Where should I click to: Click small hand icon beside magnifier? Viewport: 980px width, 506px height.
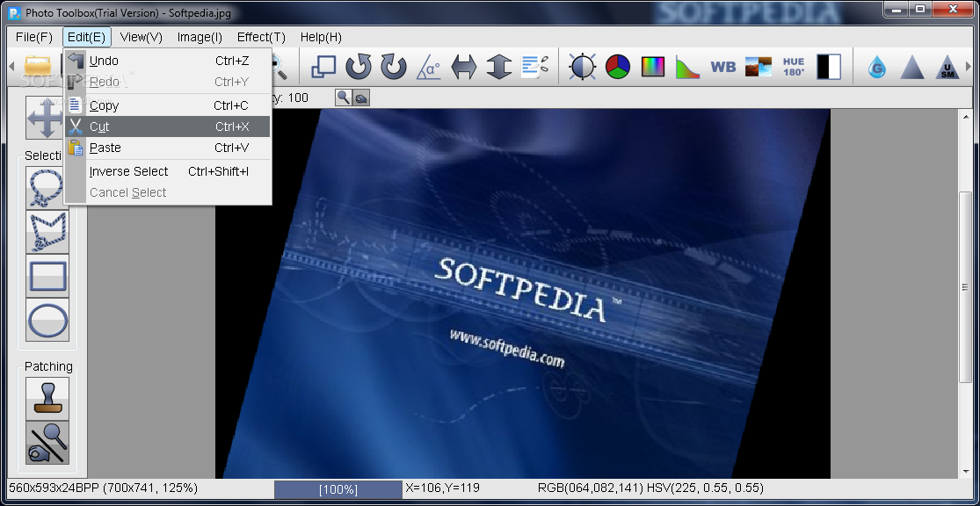pyautogui.click(x=361, y=98)
